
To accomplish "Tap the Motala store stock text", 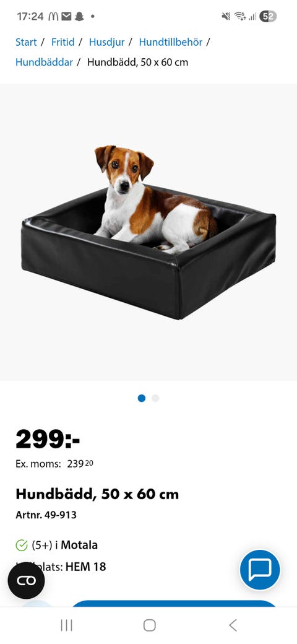I will click(64, 546).
